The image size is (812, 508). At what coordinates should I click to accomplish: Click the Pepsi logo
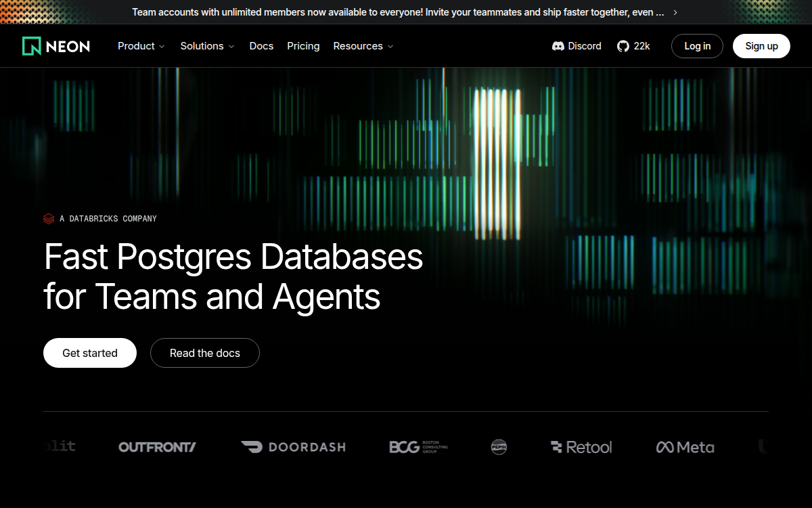click(x=499, y=447)
